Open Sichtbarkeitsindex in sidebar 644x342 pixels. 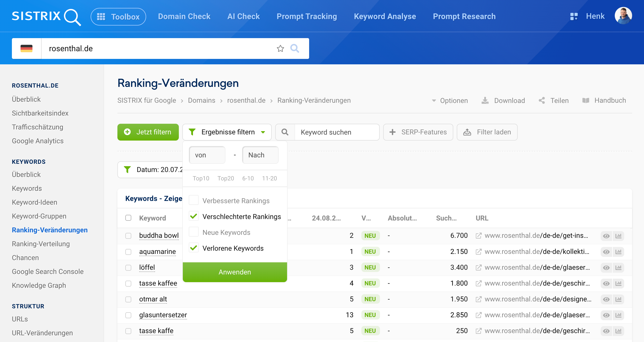tap(40, 113)
